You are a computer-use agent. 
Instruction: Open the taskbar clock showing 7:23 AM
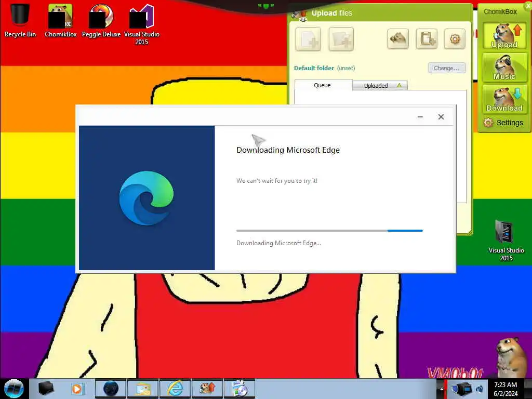coord(506,389)
